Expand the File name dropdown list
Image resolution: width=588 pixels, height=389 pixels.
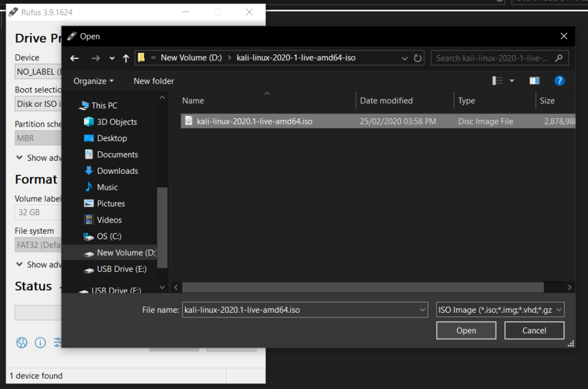(x=422, y=310)
